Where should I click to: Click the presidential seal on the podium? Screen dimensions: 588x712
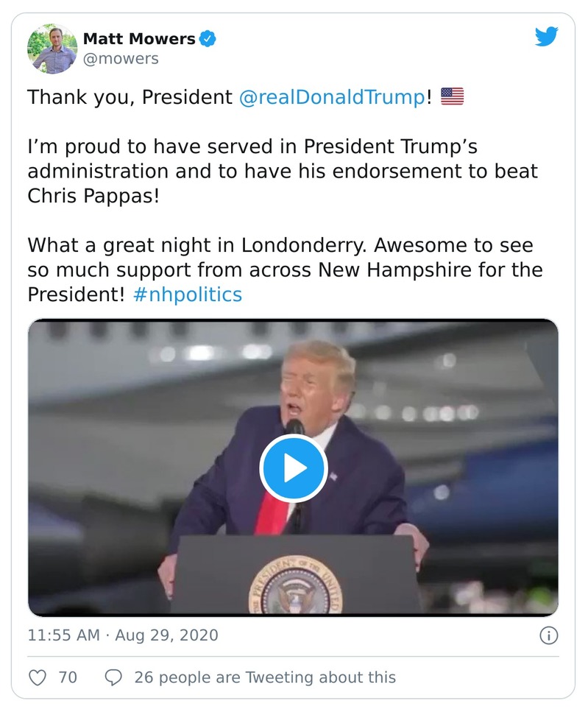coord(294,589)
